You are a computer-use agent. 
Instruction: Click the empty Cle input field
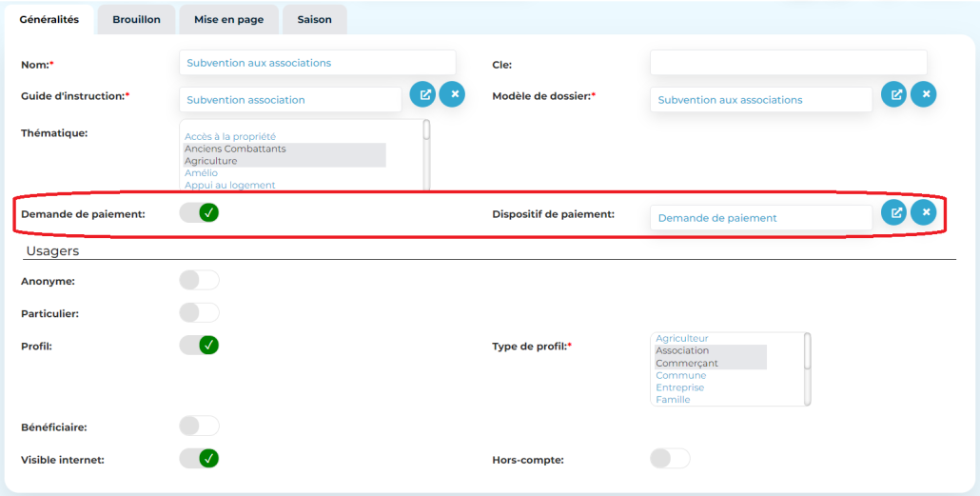pyautogui.click(x=788, y=63)
